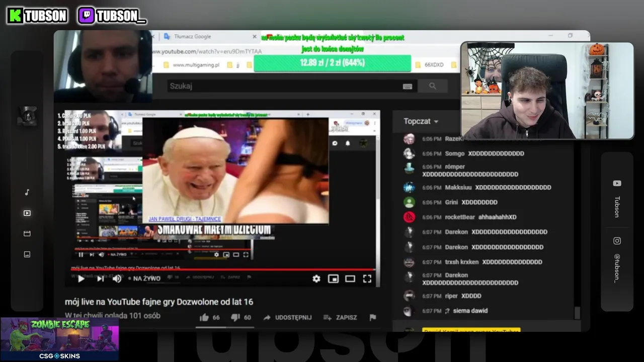Screen dimensions: 644x362
Task: Click the viewer count 101 osób text
Action: coord(113,316)
